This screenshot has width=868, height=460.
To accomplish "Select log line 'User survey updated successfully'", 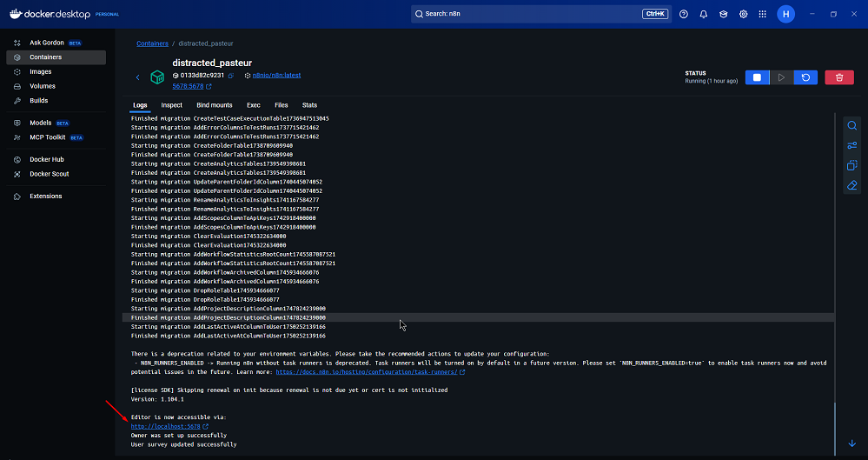I will pyautogui.click(x=184, y=444).
